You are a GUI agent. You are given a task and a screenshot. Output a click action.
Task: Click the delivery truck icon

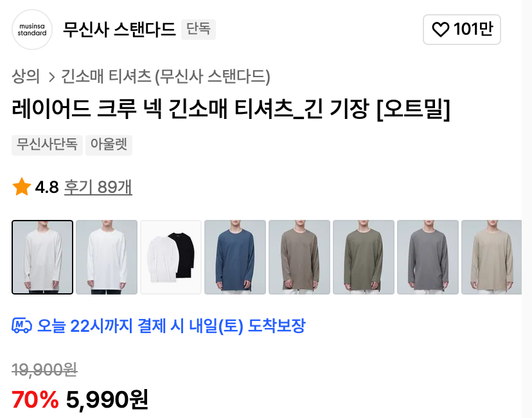coord(22,325)
